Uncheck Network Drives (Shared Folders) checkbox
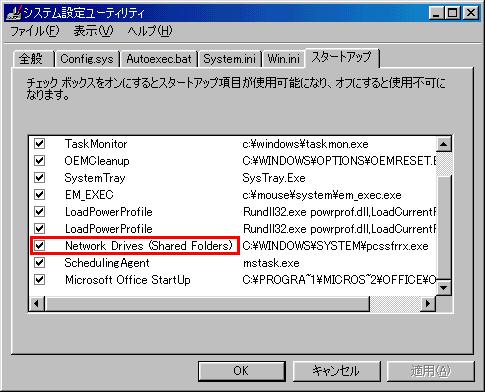This screenshot has width=485, height=392. pyautogui.click(x=39, y=246)
